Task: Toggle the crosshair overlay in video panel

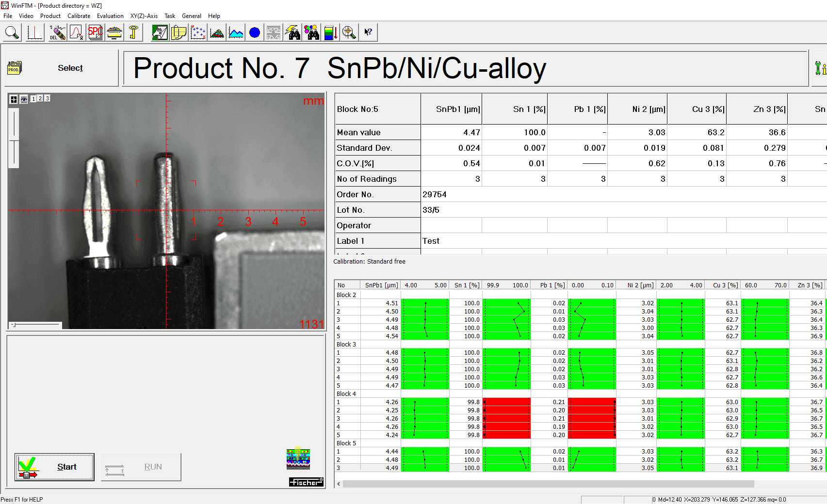Action: tap(13, 99)
